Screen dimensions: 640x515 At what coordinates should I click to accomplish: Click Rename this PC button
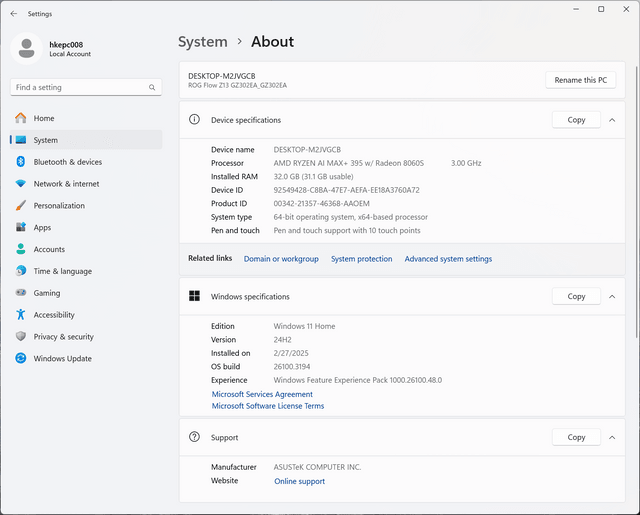[580, 80]
